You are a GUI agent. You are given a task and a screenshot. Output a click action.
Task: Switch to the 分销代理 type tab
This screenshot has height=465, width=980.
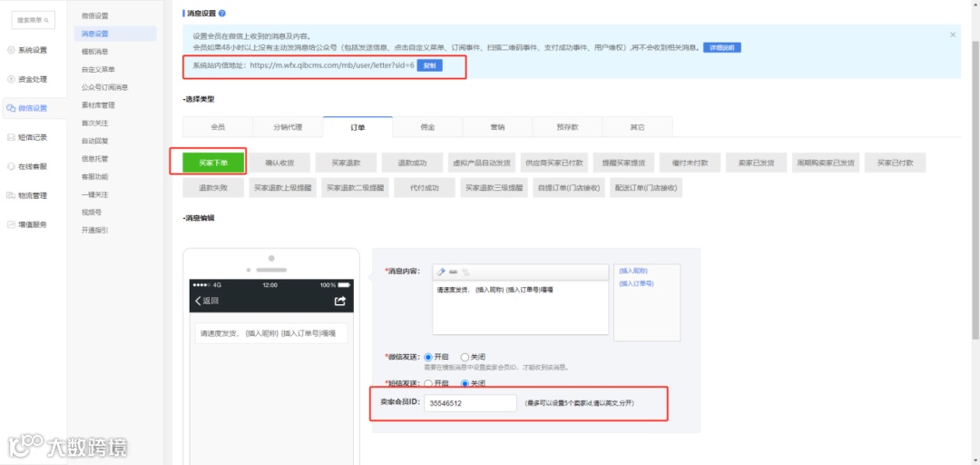[288, 127]
